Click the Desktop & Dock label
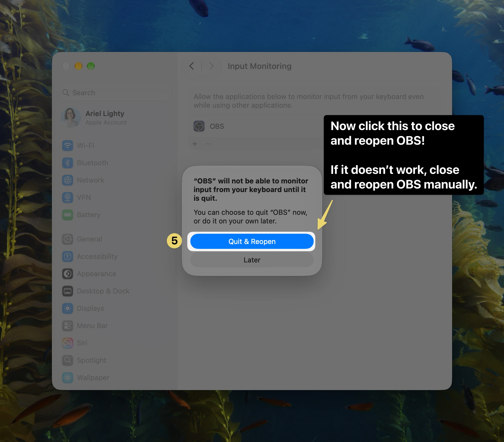Viewport: 504px width, 442px height. pos(103,291)
